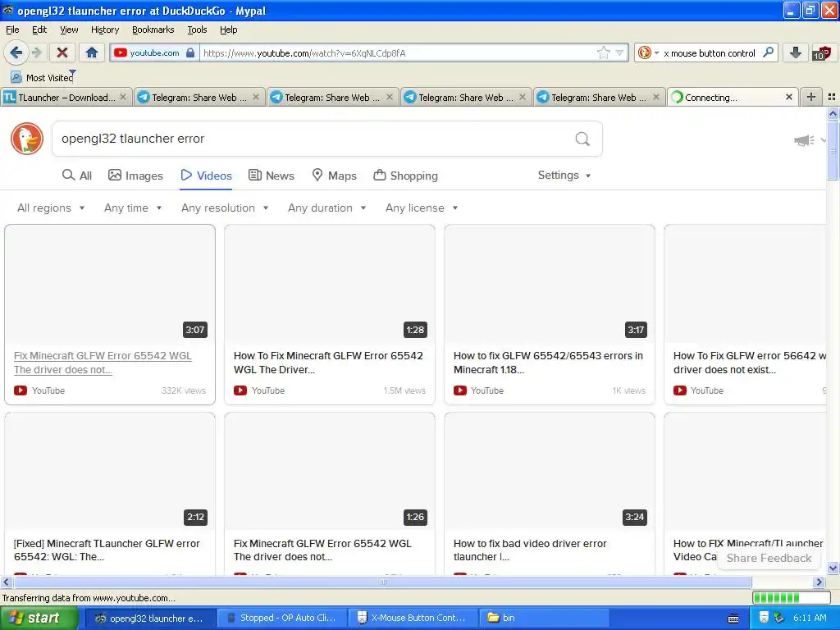Screen dimensions: 840x630
Task: Close the TLauncher – Download tab
Action: [123, 97]
